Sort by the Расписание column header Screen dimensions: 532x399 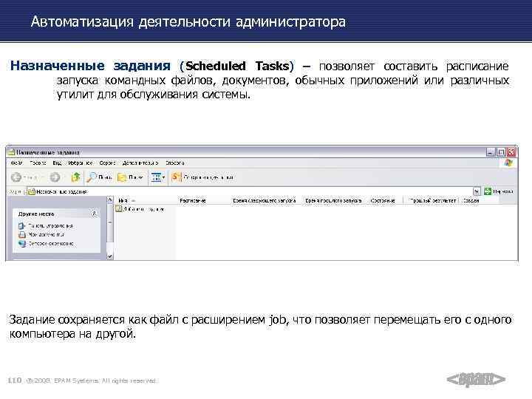click(x=203, y=200)
